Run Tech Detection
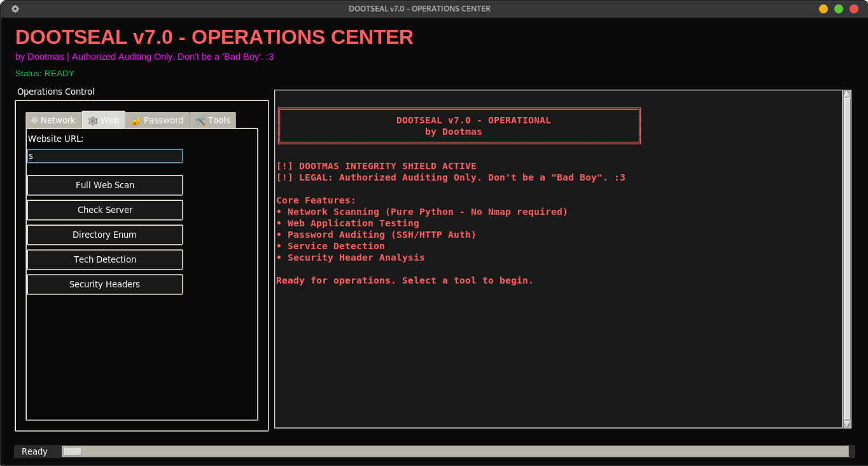 [x=104, y=259]
